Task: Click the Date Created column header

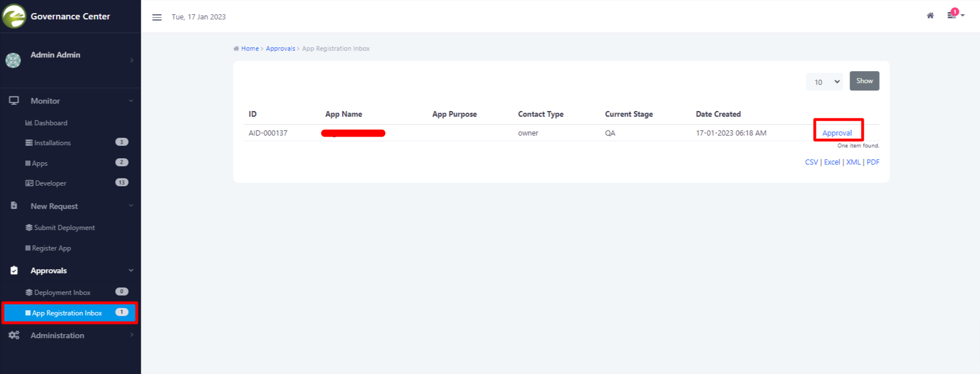Action: (x=718, y=114)
